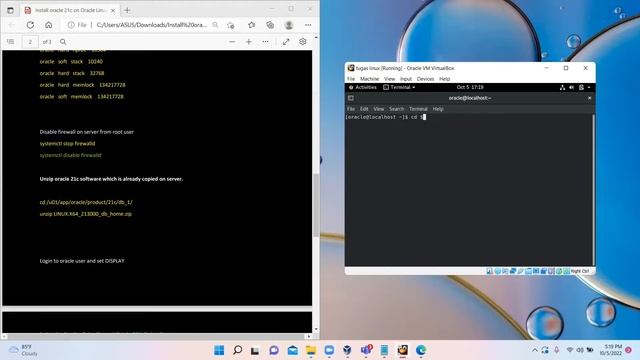
Task: Close the 'Install oracle 21c' browser tab
Action: coord(113,10)
